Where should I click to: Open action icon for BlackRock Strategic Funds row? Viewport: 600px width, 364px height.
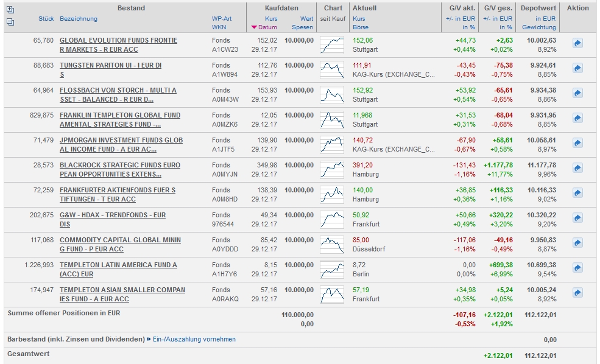coord(577,168)
